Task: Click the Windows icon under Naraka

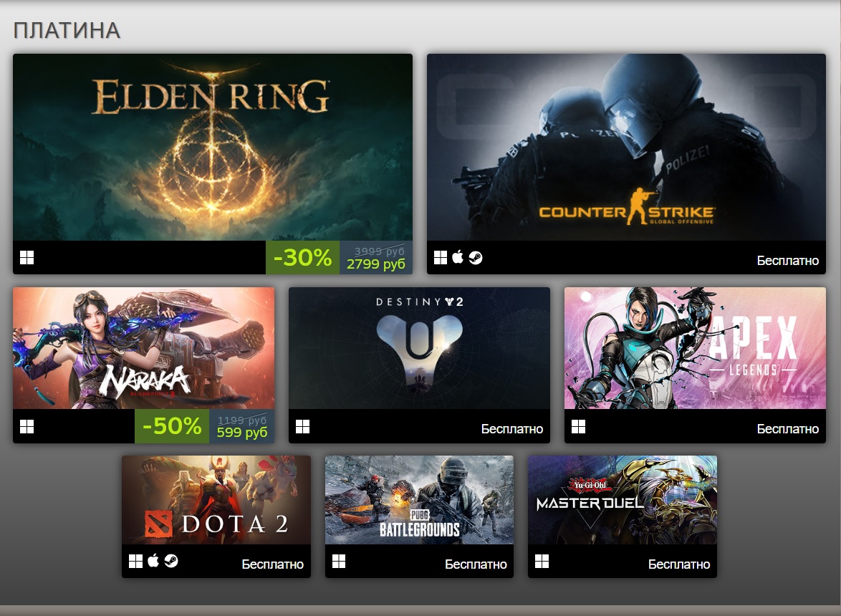Action: pyautogui.click(x=27, y=427)
